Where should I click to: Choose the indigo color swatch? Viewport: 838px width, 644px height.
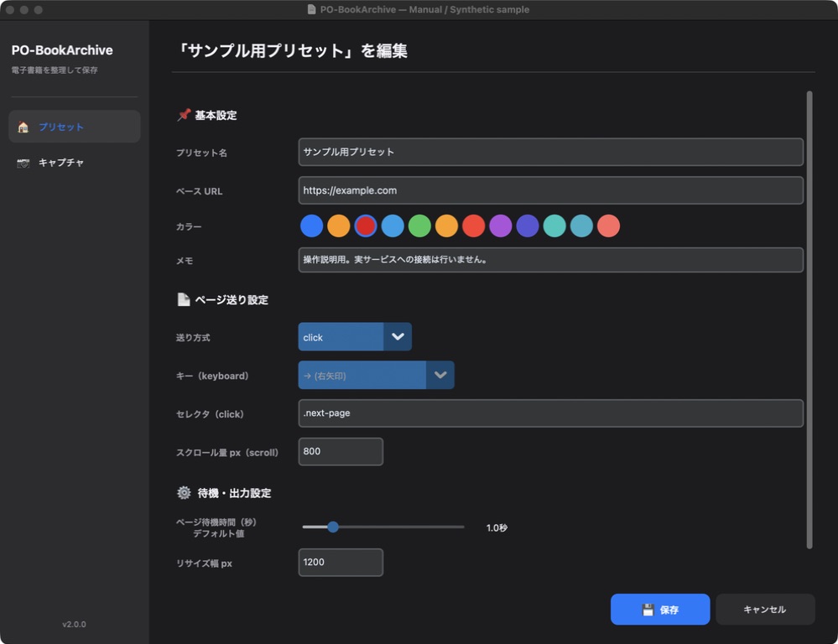pyautogui.click(x=528, y=226)
